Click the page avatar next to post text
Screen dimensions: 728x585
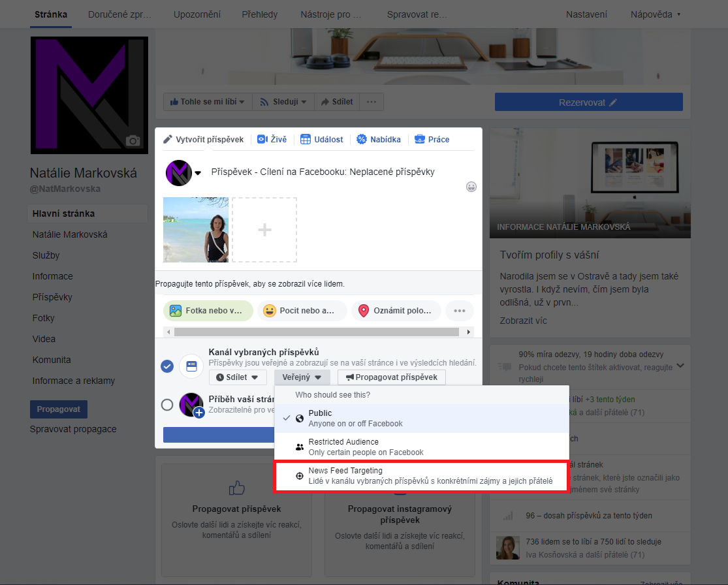tap(179, 173)
